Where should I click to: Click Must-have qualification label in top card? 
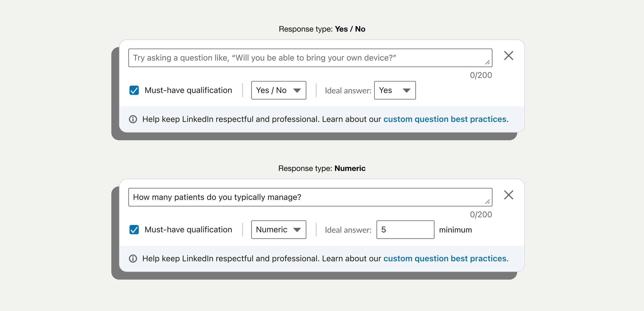(x=188, y=90)
